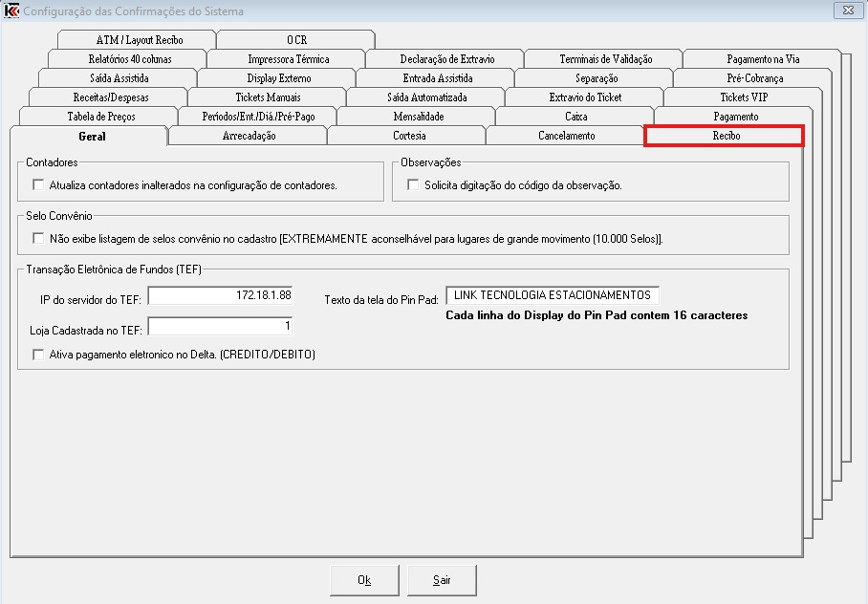The width and height of the screenshot is (868, 604).
Task: Open the Recibo tab
Action: [725, 137]
